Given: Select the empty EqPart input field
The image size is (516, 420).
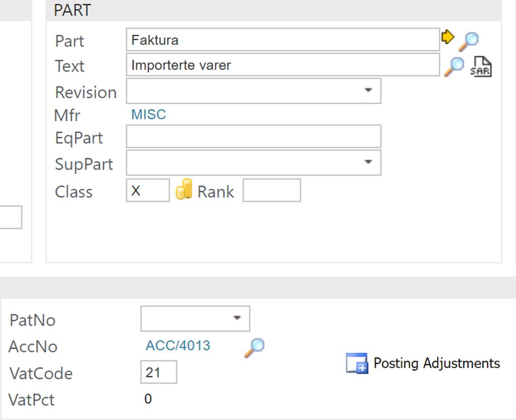Looking at the screenshot, I should click(x=253, y=137).
